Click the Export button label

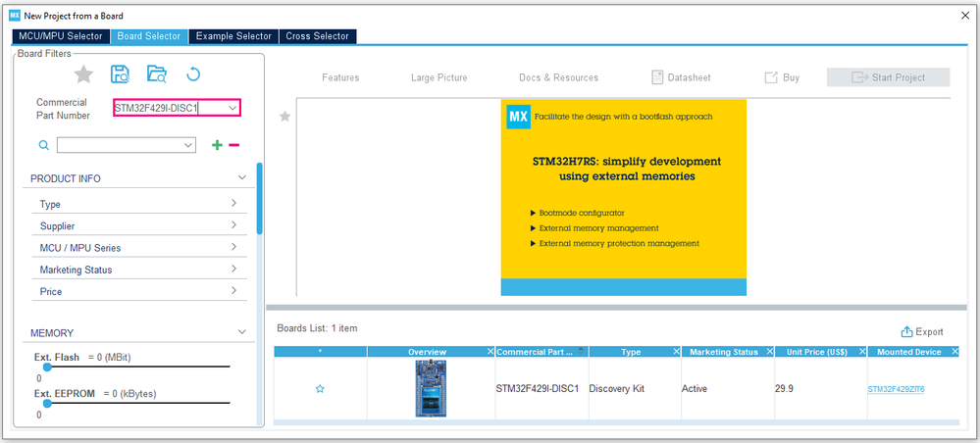click(929, 332)
